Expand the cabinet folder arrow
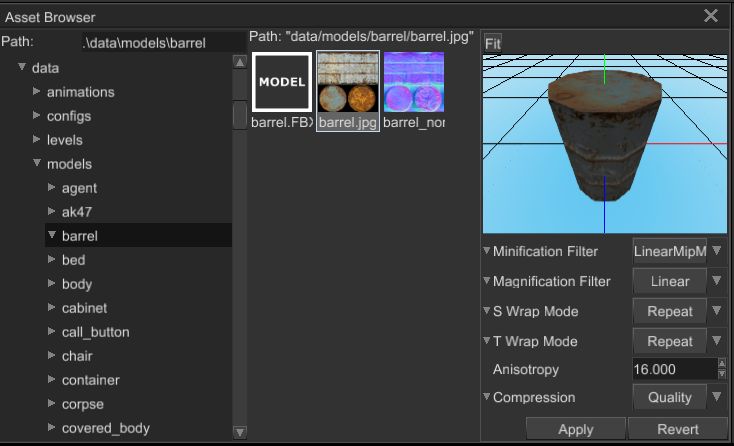 point(51,307)
